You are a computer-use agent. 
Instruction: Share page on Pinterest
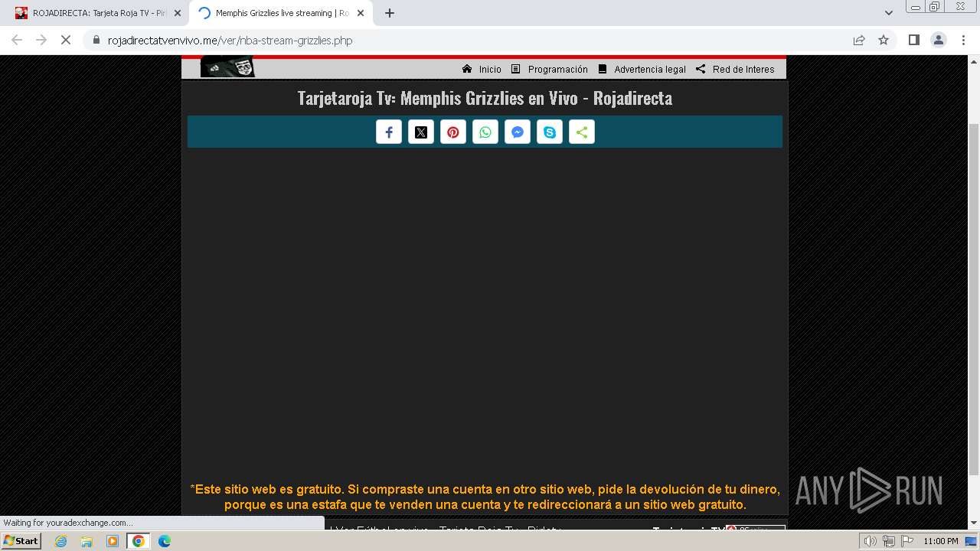(453, 132)
